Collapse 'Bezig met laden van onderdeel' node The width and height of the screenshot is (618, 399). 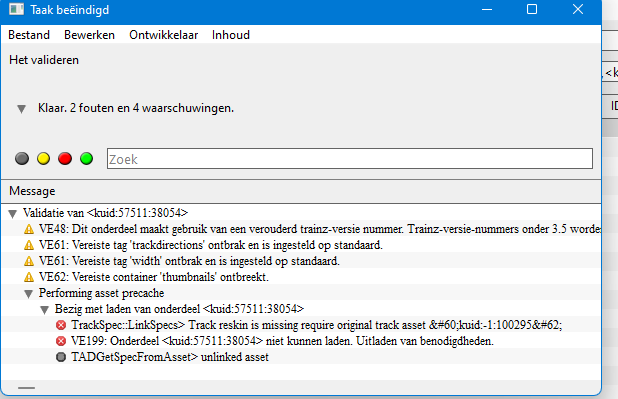pyautogui.click(x=45, y=310)
